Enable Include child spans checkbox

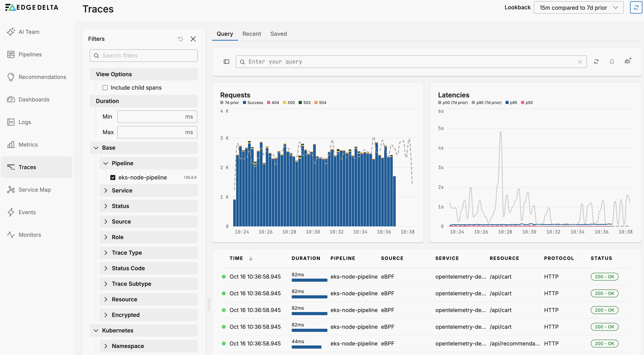click(x=105, y=87)
